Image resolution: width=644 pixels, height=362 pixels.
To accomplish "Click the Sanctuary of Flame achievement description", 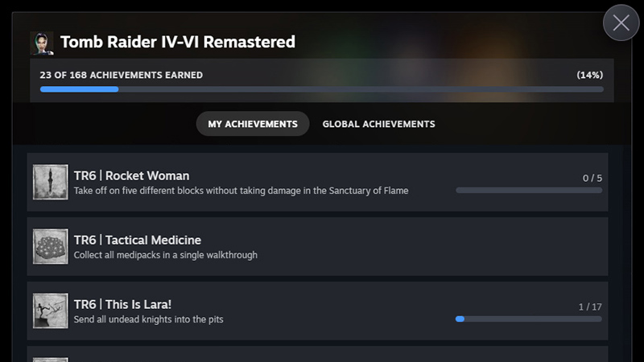I will coord(241,191).
